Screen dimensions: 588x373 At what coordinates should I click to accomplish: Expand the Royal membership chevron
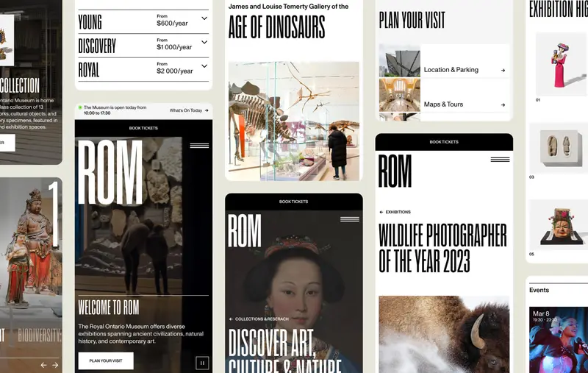[x=204, y=66]
